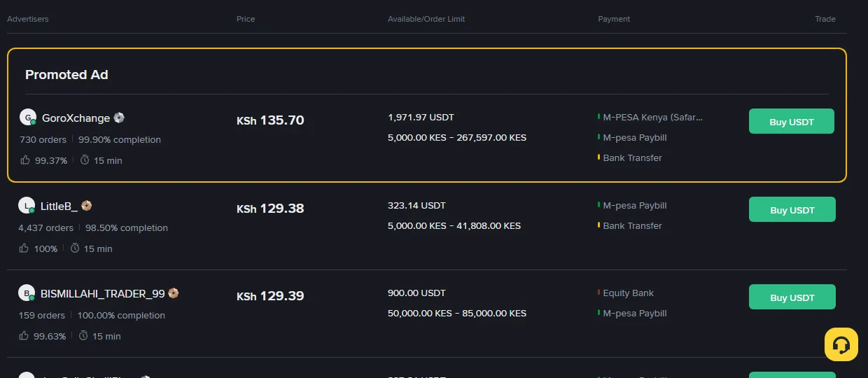868x378 pixels.
Task: Click 99.90% completion text
Action: tap(120, 139)
